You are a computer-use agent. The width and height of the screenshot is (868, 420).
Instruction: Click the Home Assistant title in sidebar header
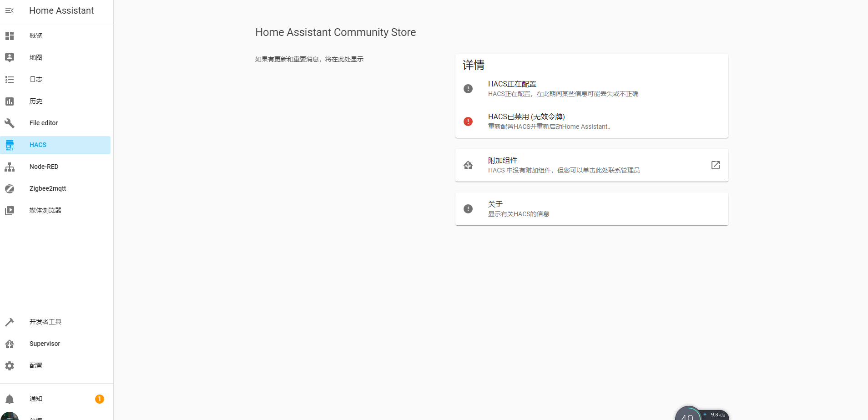click(x=61, y=10)
